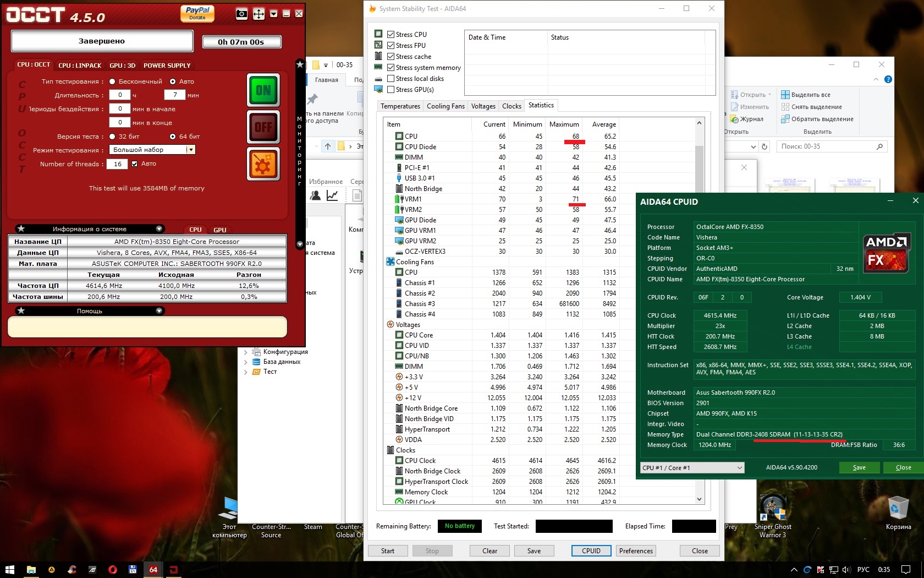924x578 pixels.
Task: Expand the Конфигурация tree item
Action: tap(245, 352)
